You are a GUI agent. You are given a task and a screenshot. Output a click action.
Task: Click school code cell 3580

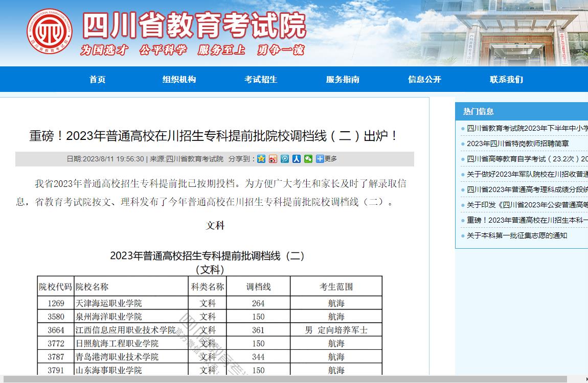pyautogui.click(x=56, y=317)
